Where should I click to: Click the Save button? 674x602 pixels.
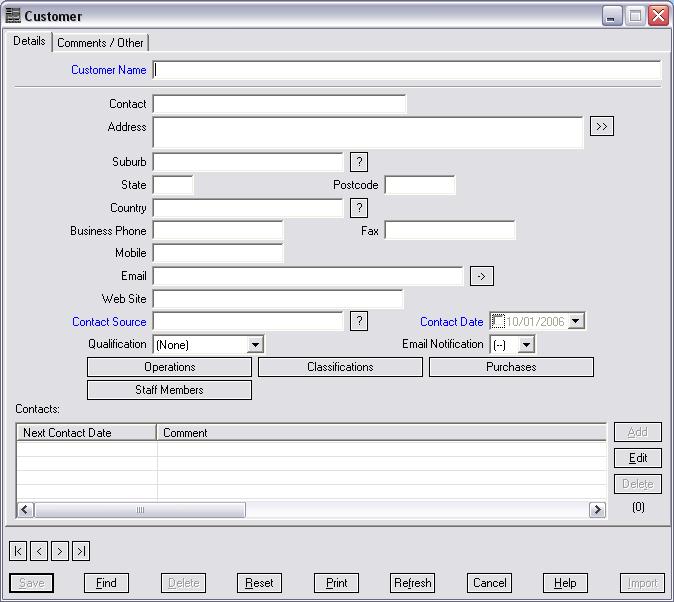(31, 583)
